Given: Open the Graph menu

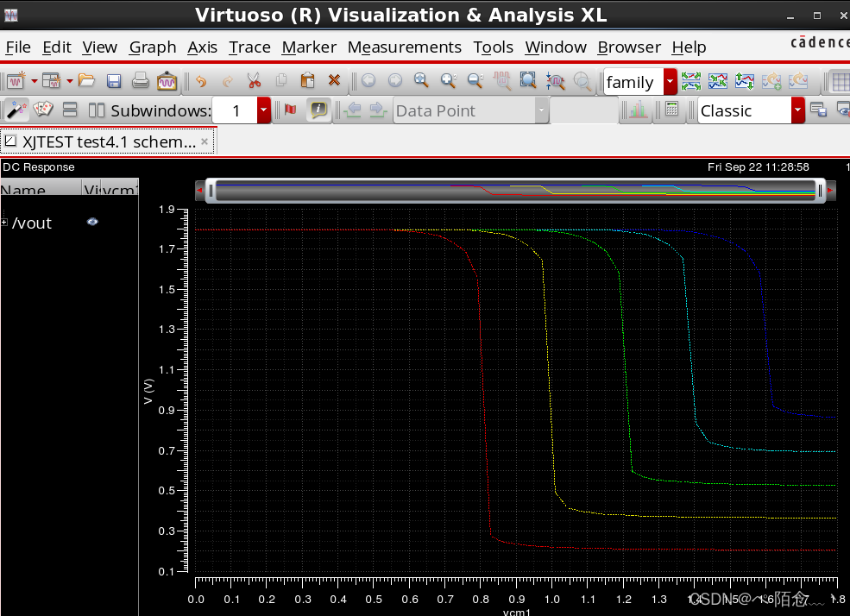Looking at the screenshot, I should point(153,47).
